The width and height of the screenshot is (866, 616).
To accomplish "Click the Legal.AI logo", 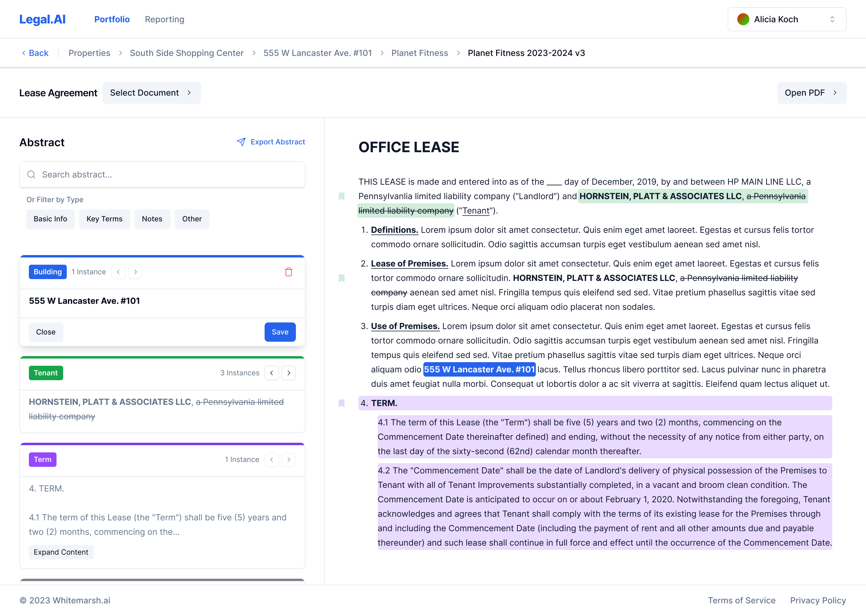I will (42, 19).
